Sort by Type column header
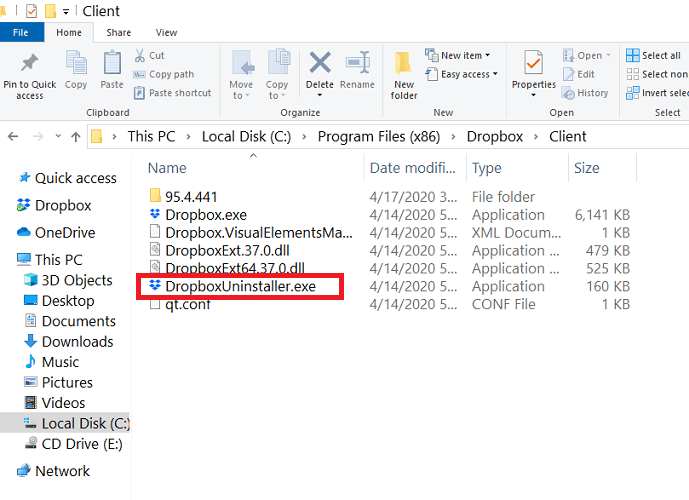This screenshot has width=689, height=500. click(x=486, y=168)
